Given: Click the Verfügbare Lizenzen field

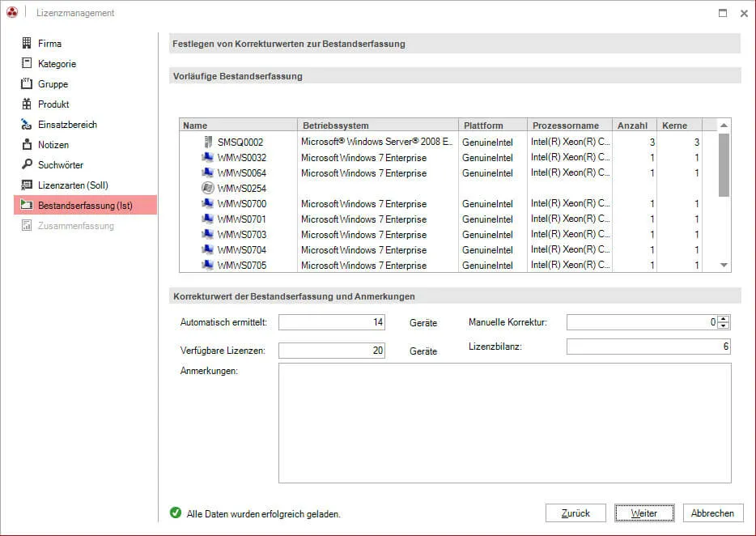Looking at the screenshot, I should [332, 351].
